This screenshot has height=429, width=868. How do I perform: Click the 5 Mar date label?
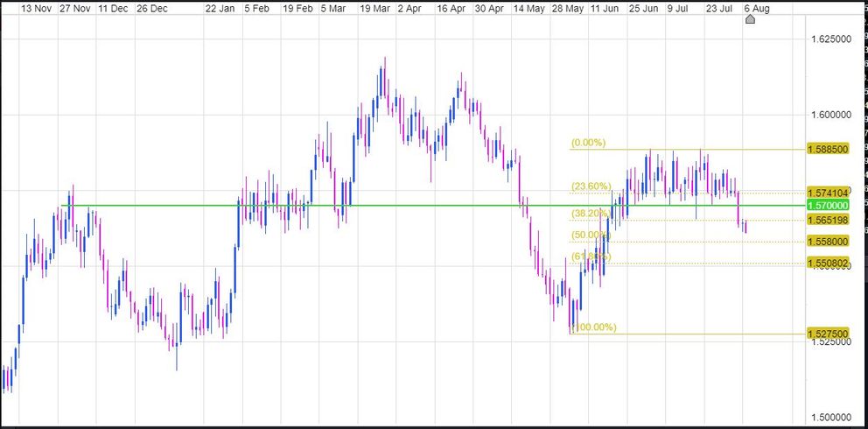[333, 9]
